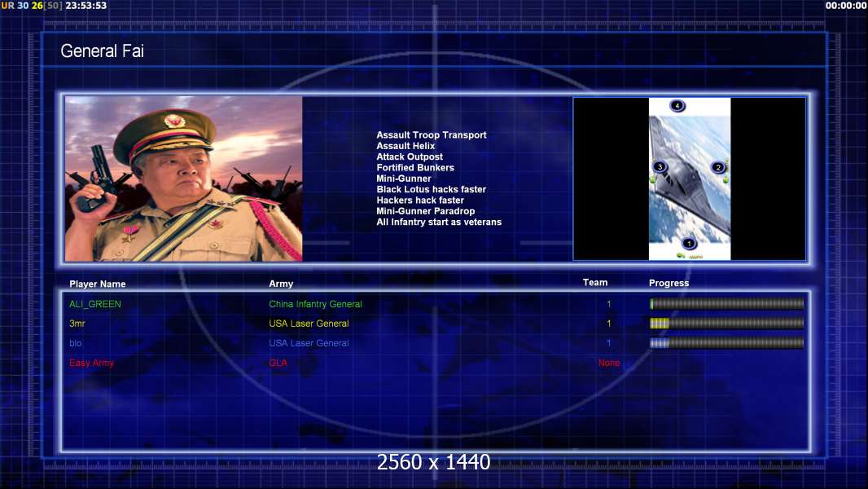Select start position marker 4 on the map
Viewport: 868px width, 489px height.
pyautogui.click(x=677, y=106)
